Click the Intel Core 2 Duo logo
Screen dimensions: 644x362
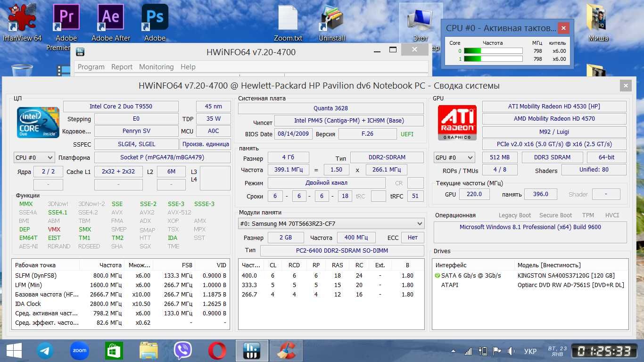[x=38, y=122]
